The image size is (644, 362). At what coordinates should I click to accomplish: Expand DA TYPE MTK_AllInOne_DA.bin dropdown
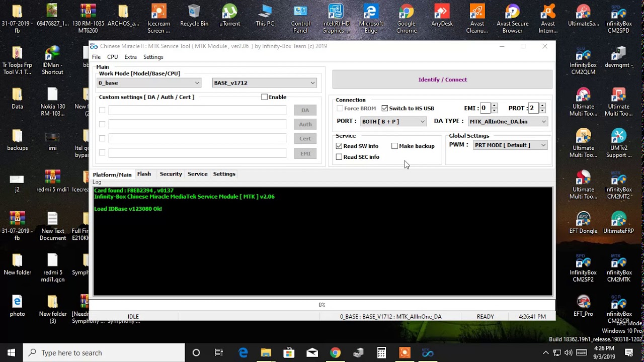click(x=508, y=121)
